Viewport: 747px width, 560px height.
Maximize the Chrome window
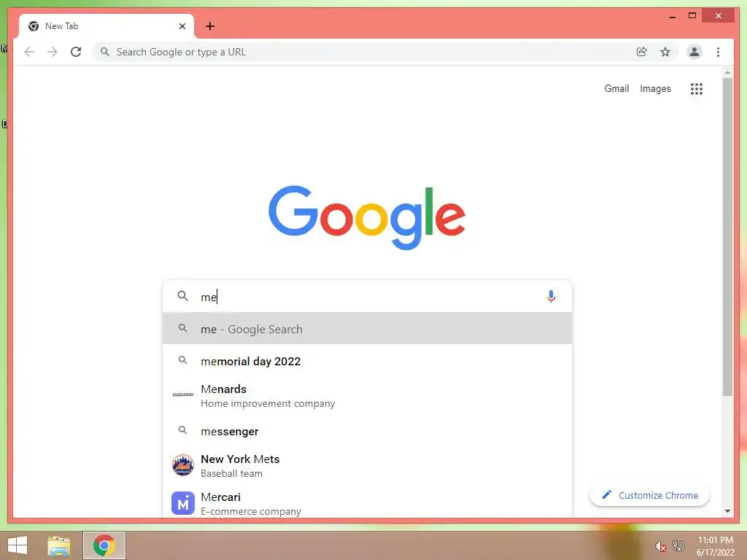coord(692,16)
